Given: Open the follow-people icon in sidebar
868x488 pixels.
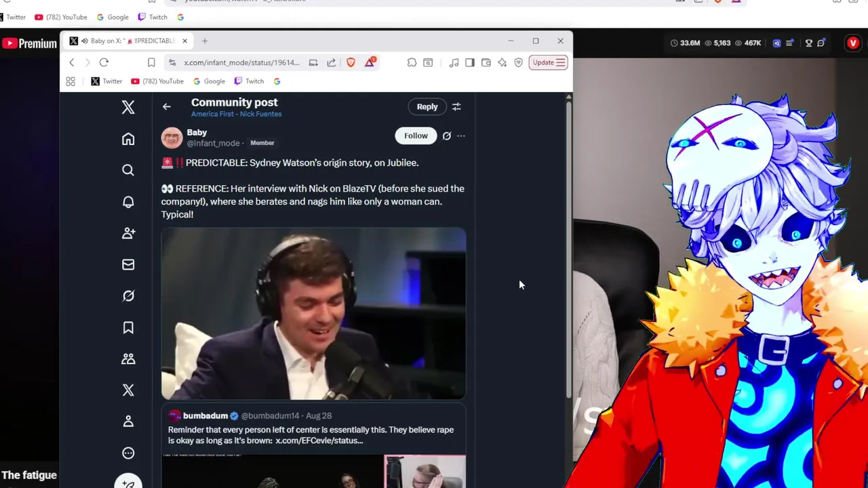Looking at the screenshot, I should tap(128, 233).
